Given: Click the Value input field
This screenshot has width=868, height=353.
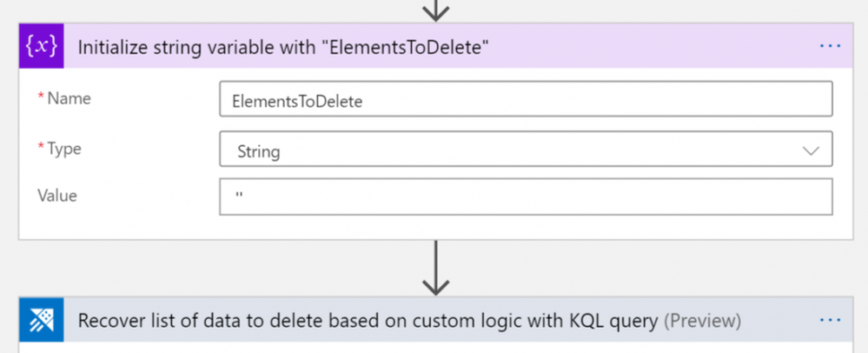Looking at the screenshot, I should pos(526,196).
